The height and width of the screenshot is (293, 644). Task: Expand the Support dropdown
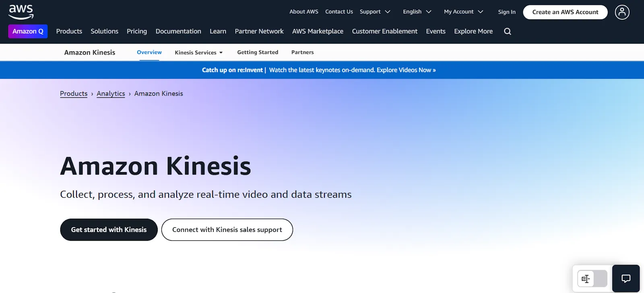(375, 12)
